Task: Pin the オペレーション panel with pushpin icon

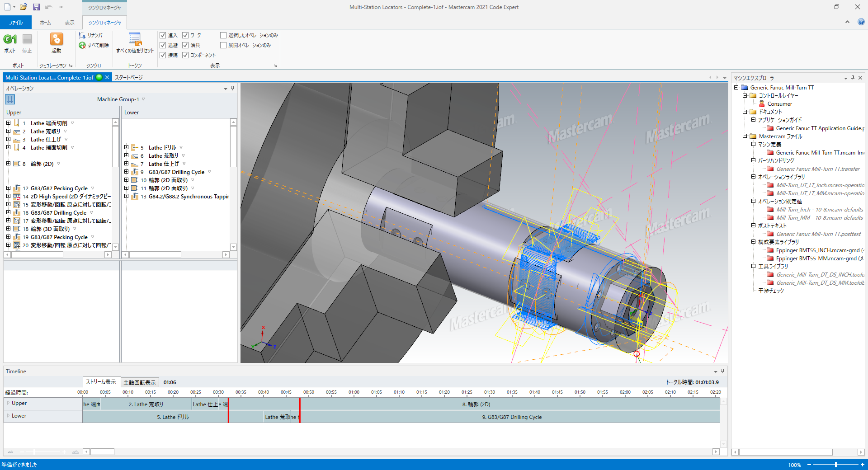Action: (232, 88)
